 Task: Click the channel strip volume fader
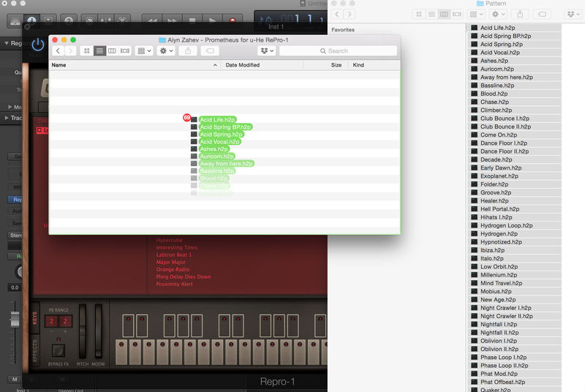coord(15,320)
